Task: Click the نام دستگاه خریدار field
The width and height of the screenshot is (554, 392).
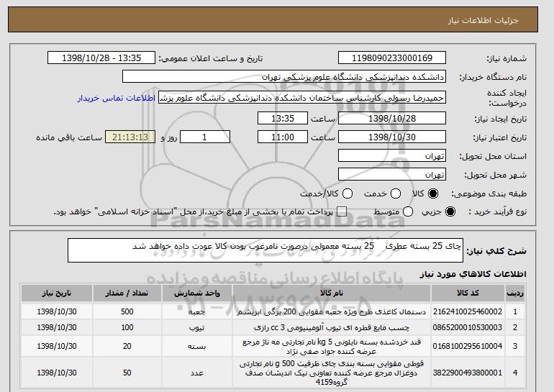Action: click(x=284, y=77)
